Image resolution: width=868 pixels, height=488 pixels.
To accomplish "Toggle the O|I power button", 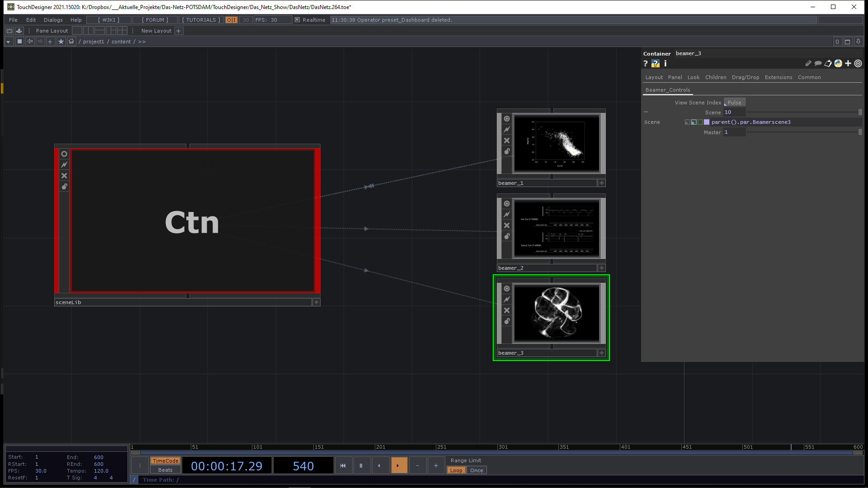I will click(231, 20).
